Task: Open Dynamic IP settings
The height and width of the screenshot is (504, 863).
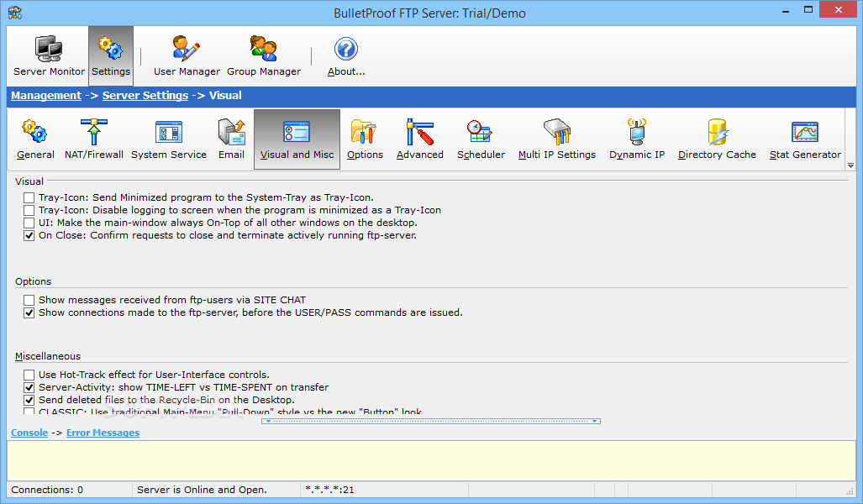Action: click(637, 139)
